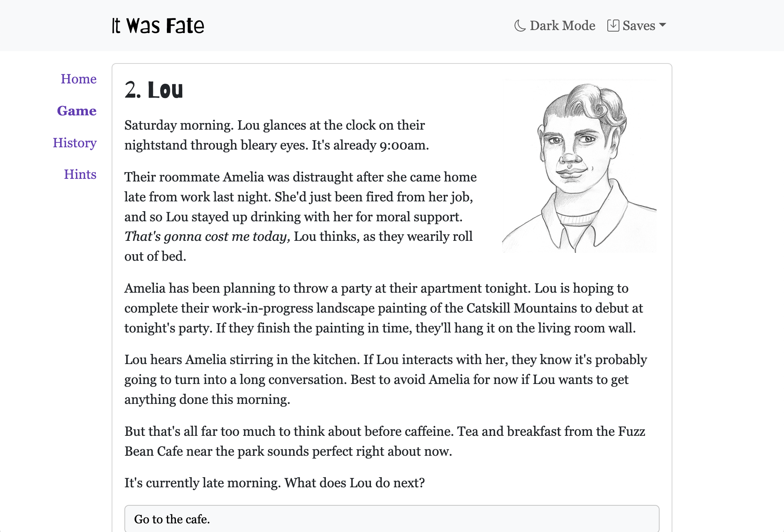This screenshot has width=784, height=532.
Task: Click the italic "That's gonna cost me today" text
Action: (x=207, y=236)
